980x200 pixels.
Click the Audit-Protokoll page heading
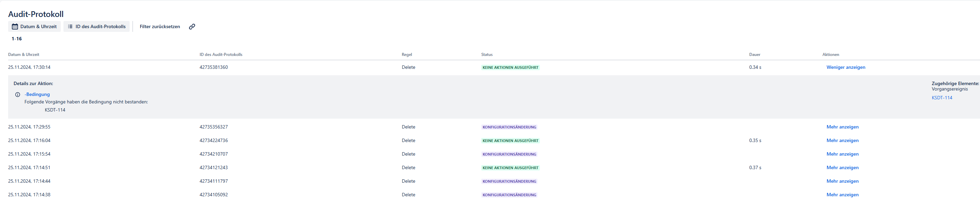coord(36,14)
